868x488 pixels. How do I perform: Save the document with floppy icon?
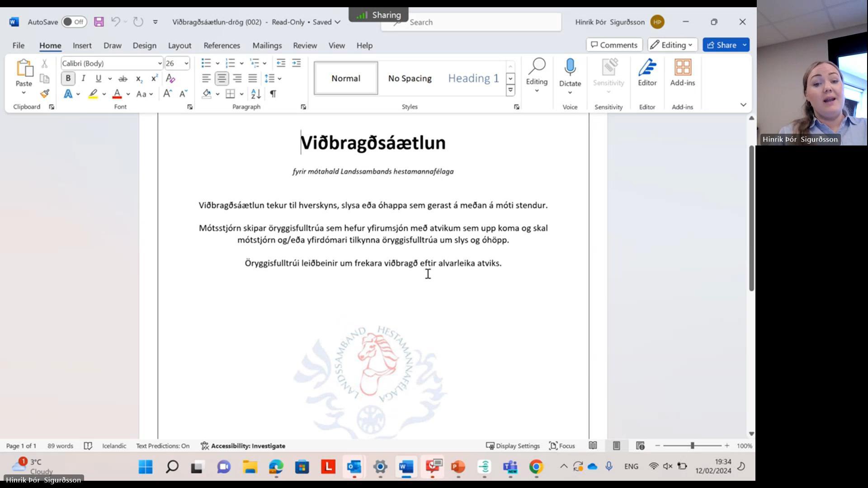(x=99, y=22)
